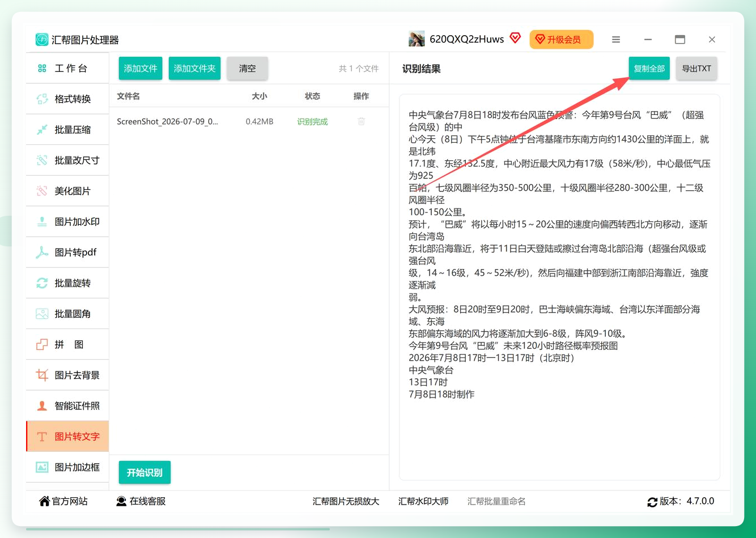The width and height of the screenshot is (756, 538).
Task: Delete the ScreenShot file using trash icon
Action: (361, 121)
